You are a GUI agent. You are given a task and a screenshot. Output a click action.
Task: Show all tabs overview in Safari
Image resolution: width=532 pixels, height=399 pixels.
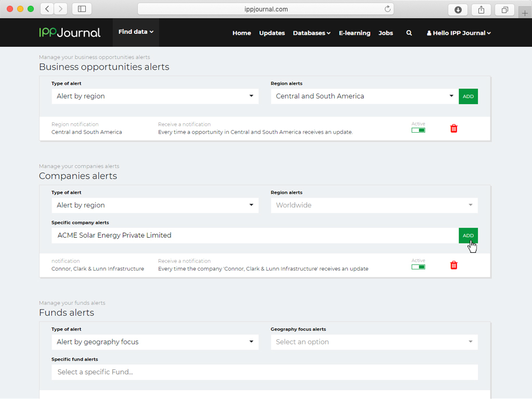click(x=504, y=9)
